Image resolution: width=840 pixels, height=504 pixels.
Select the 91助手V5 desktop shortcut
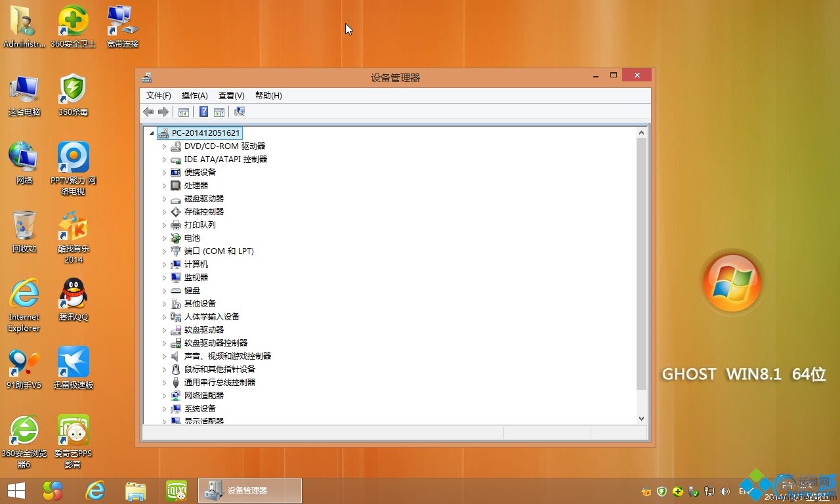[x=24, y=368]
